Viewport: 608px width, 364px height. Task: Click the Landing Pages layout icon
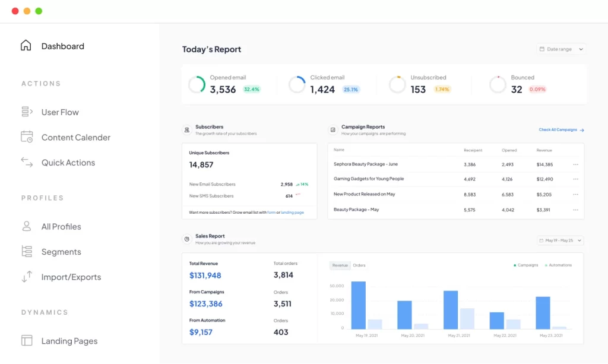coord(27,341)
